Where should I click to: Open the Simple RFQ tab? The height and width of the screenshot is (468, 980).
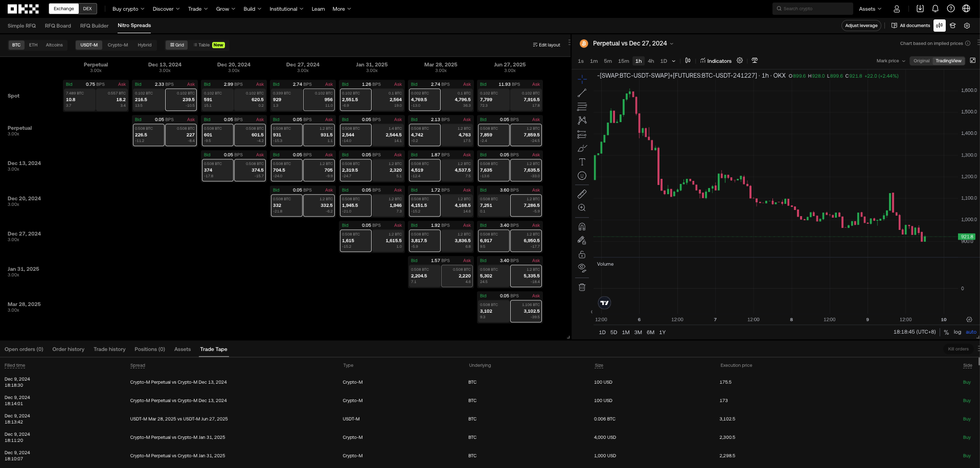point(21,26)
